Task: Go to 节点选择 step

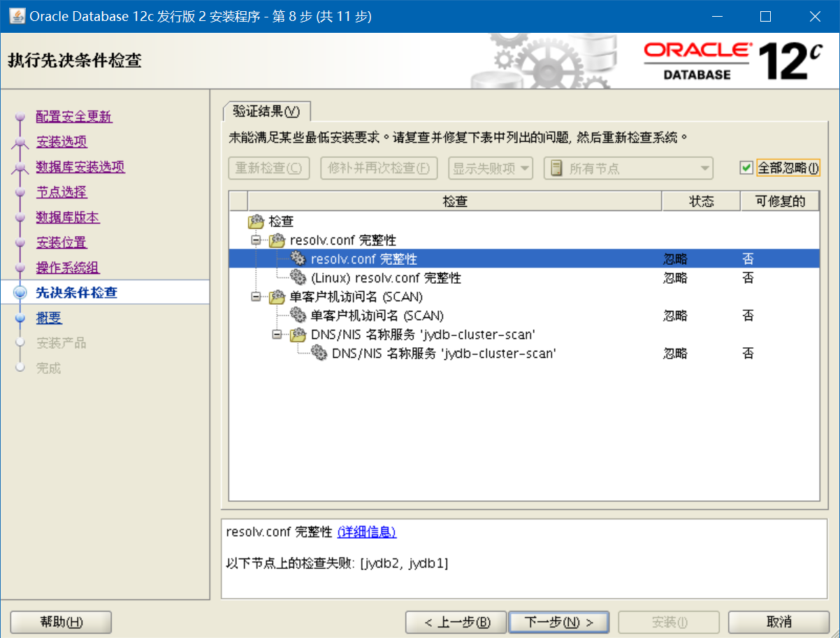Action: [x=61, y=192]
